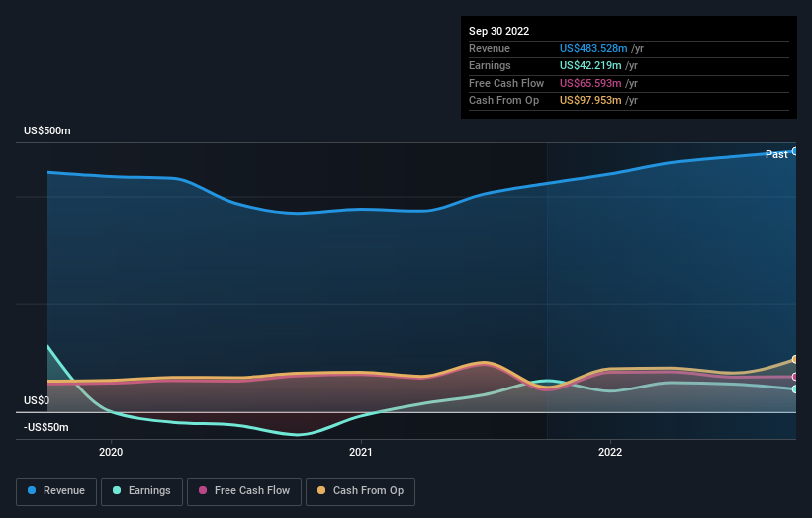Screen dimensions: 812x518
Task: Click the -US$50m y-axis label
Action: click(46, 427)
